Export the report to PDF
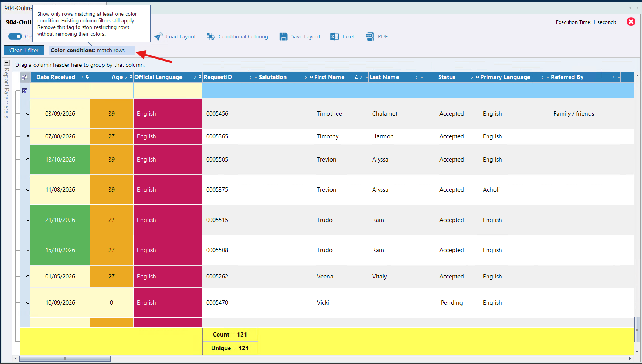The height and width of the screenshot is (364, 642). [x=377, y=36]
